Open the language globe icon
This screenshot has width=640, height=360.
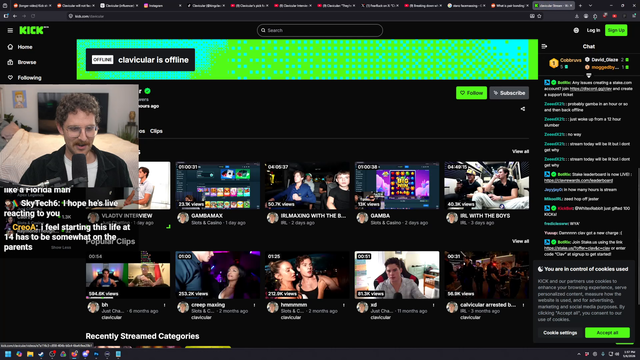[x=576, y=30]
